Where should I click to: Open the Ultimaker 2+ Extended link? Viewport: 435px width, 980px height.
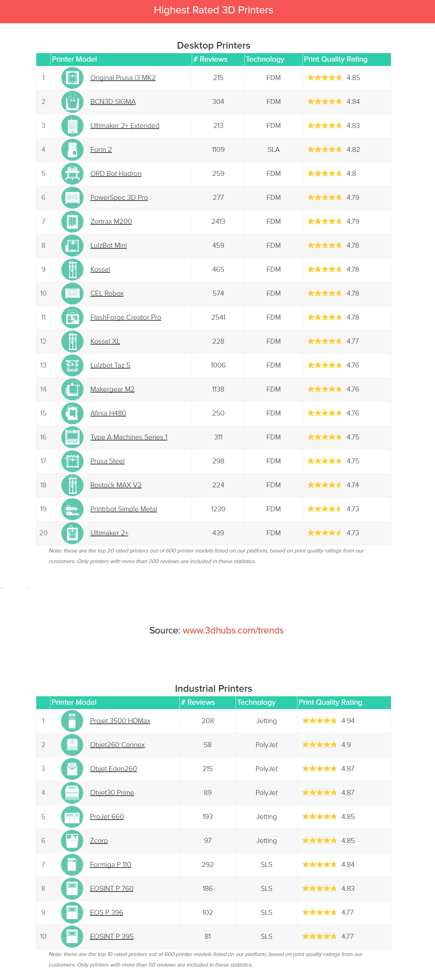[x=124, y=125]
